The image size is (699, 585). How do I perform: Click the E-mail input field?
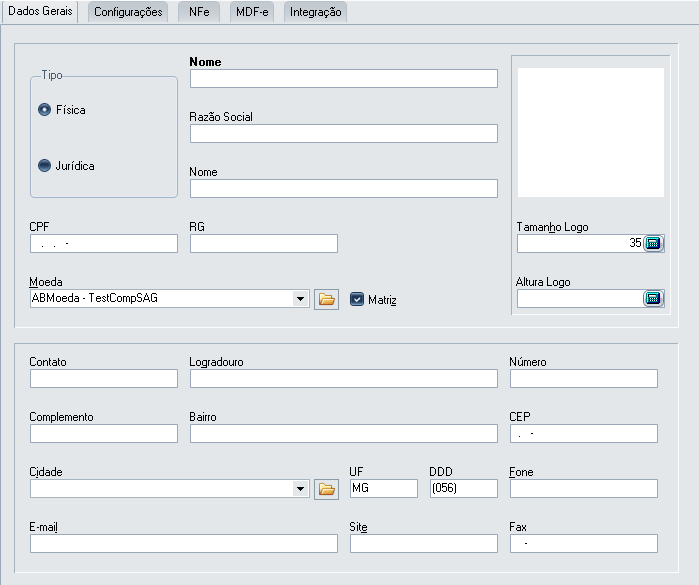(184, 544)
